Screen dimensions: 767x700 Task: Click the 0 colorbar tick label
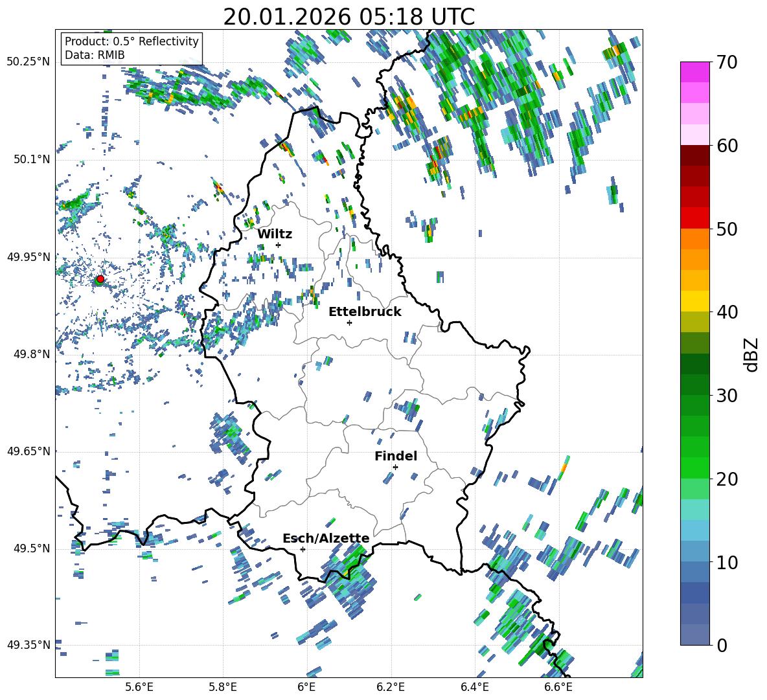point(722,645)
